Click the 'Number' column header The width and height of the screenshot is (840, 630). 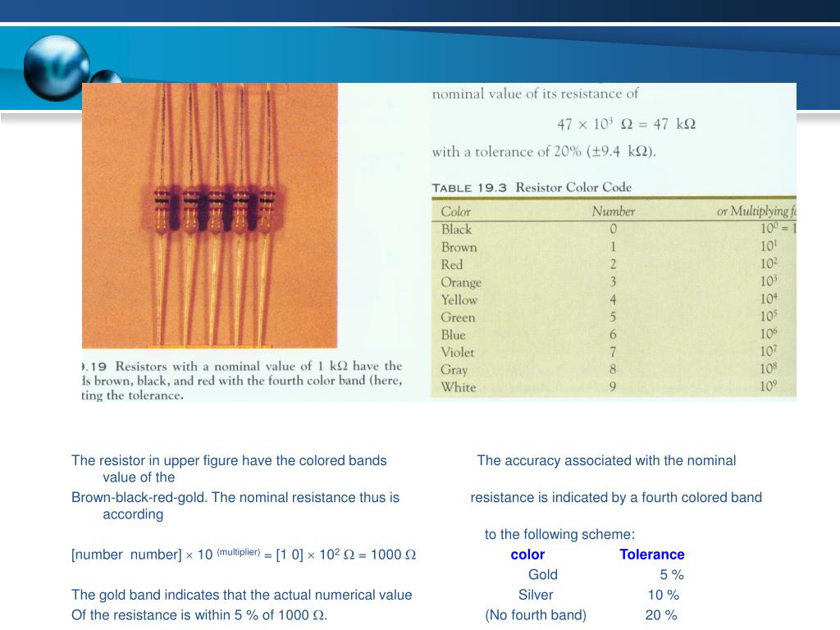click(614, 212)
